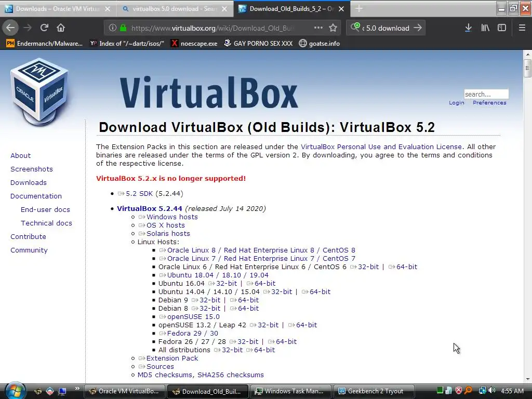
Task: Download OS X hosts package
Action: tap(166, 225)
